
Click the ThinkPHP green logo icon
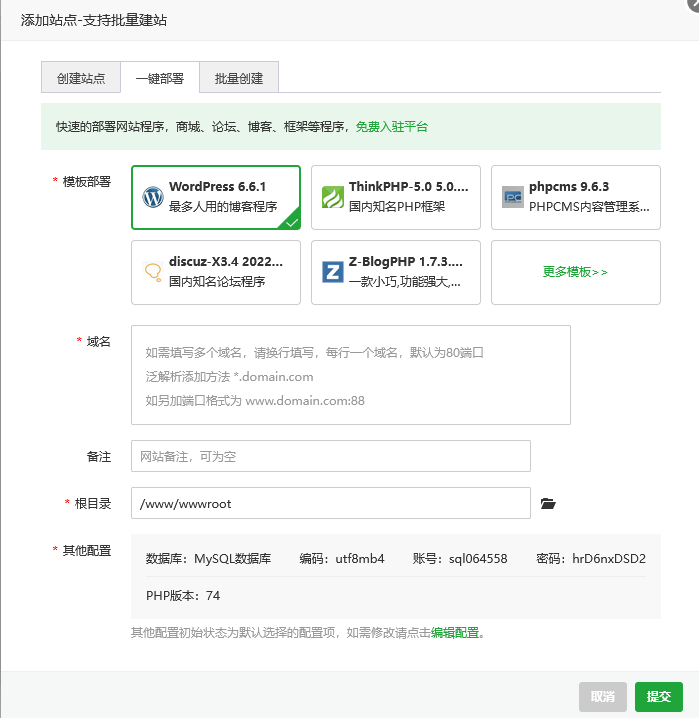332,197
